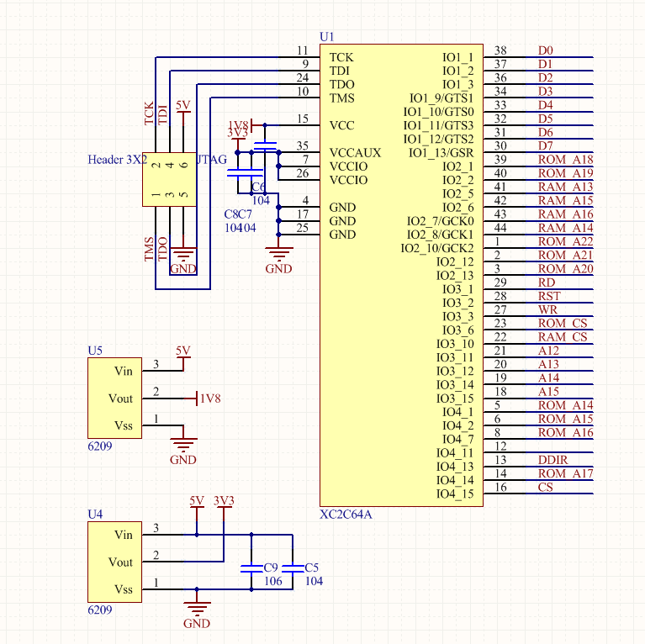This screenshot has height=644, width=645.
Task: Click the GND symbol below U4
Action: [197, 610]
